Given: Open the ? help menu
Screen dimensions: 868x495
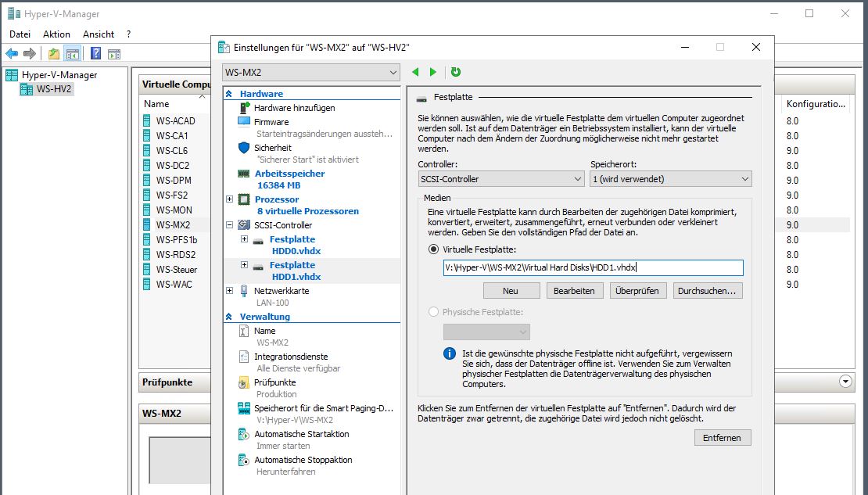Looking at the screenshot, I should 128,34.
